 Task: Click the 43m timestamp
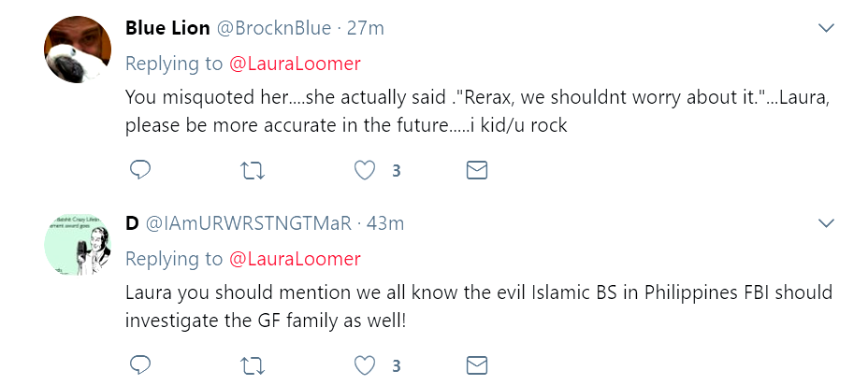386,223
